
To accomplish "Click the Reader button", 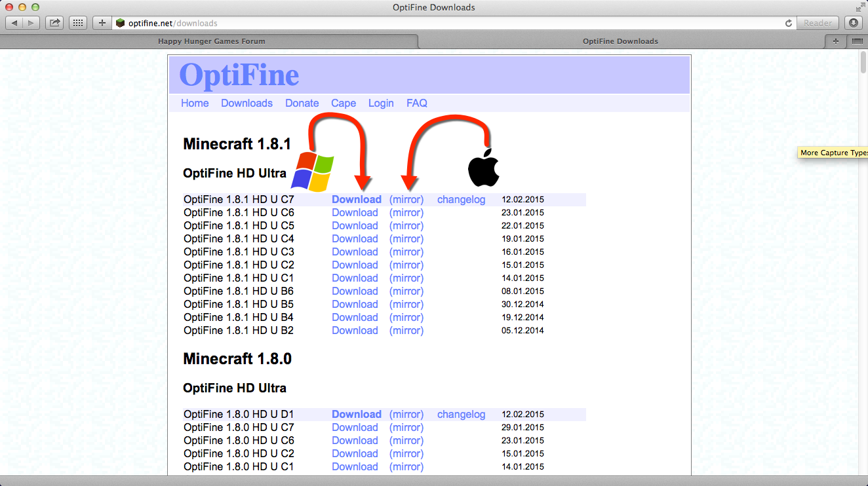I will point(818,23).
